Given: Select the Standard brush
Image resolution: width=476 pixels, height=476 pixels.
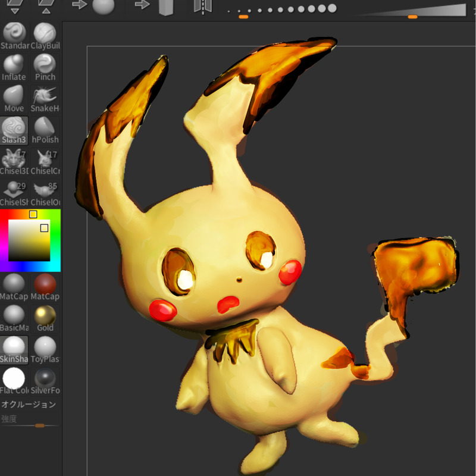Looking at the screenshot, I should [x=14, y=36].
